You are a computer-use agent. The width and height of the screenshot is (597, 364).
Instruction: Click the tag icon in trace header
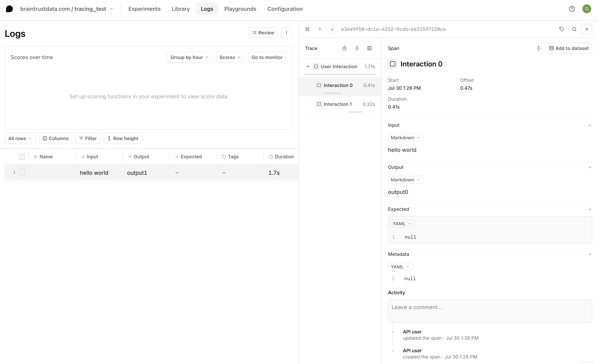click(x=562, y=29)
